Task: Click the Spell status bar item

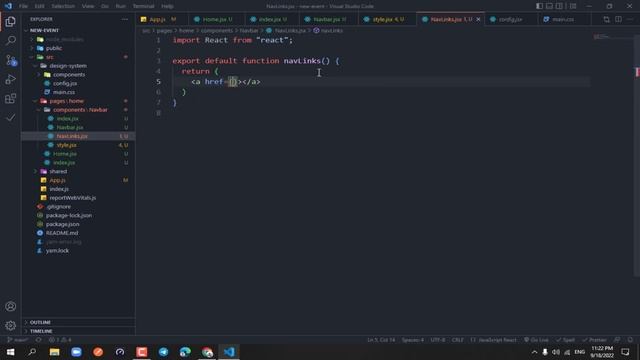Action: (x=566, y=340)
